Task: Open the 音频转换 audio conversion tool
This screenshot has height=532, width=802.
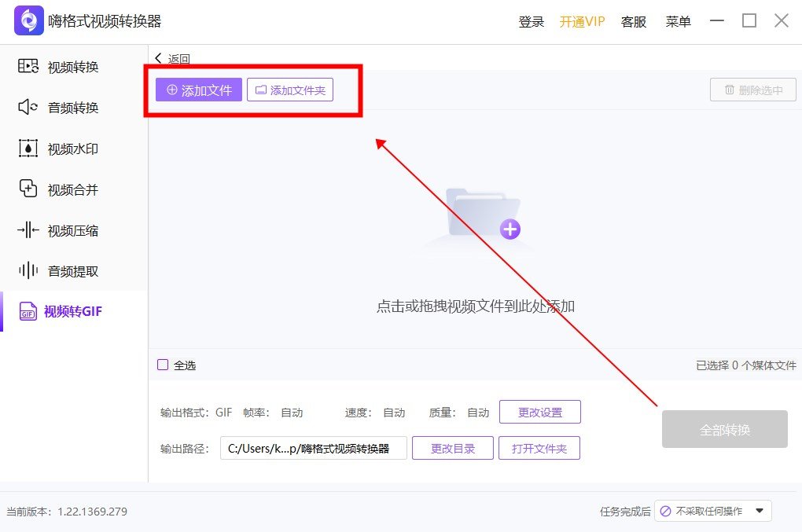Action: pyautogui.click(x=67, y=108)
